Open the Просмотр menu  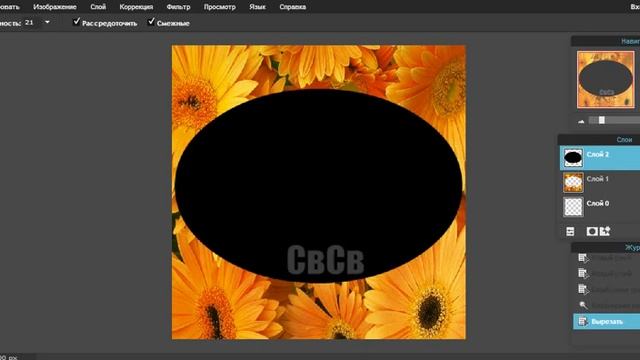220,7
